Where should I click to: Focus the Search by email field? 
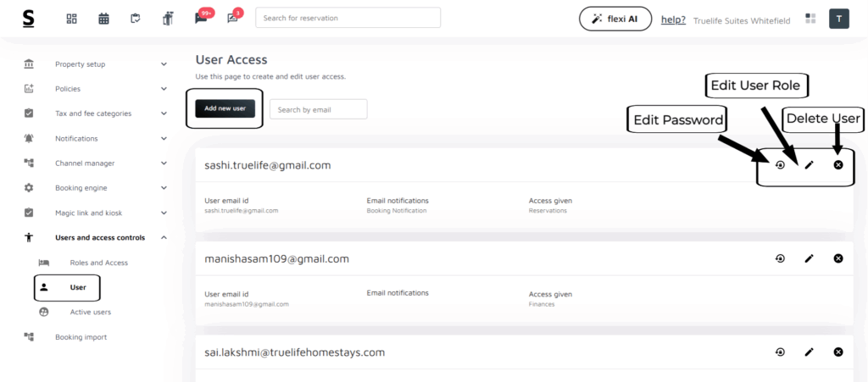coord(318,109)
